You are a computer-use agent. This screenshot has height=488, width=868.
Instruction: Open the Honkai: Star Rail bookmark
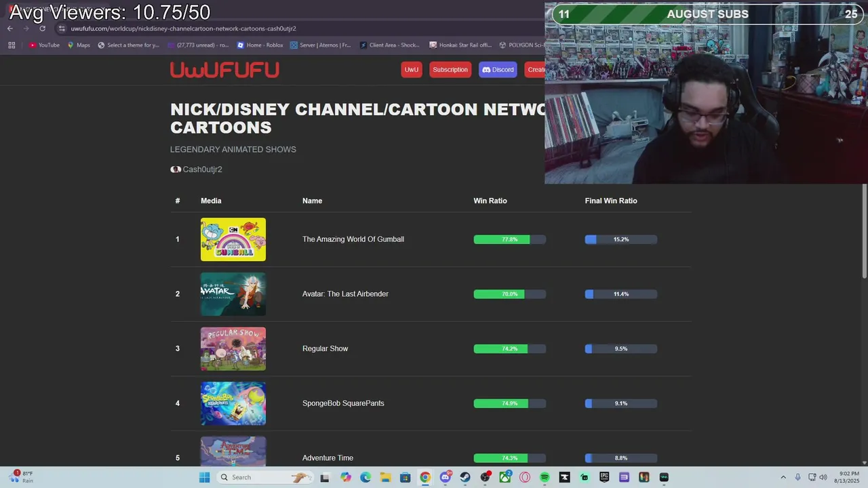pos(460,45)
